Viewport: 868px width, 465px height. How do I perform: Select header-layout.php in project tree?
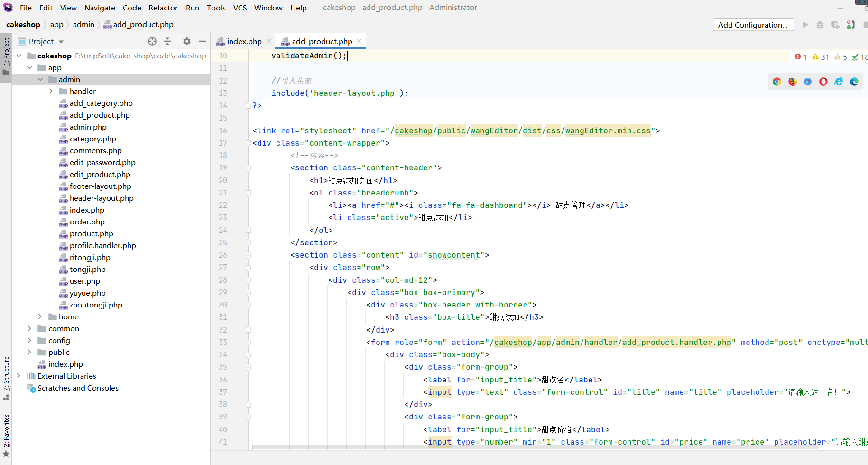point(102,198)
